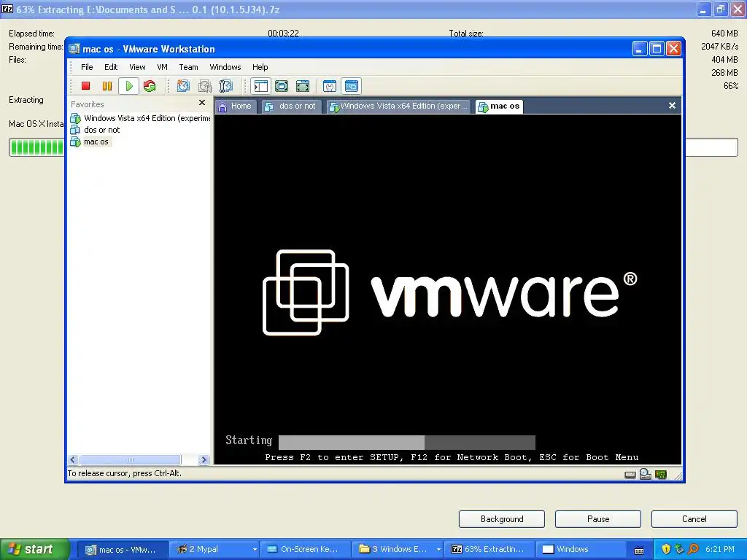
Task: Click 63% Extracting taskbar button
Action: pos(490,550)
